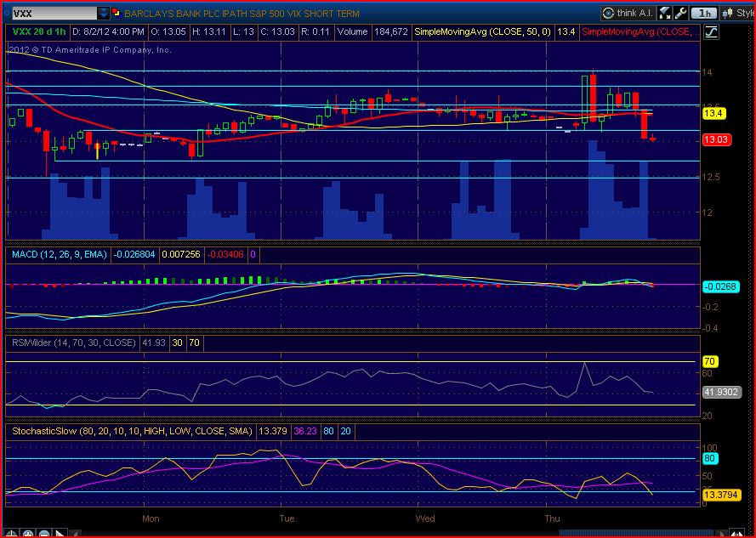Click the 184,672 volume value
The height and width of the screenshot is (538, 756).
pyautogui.click(x=391, y=31)
